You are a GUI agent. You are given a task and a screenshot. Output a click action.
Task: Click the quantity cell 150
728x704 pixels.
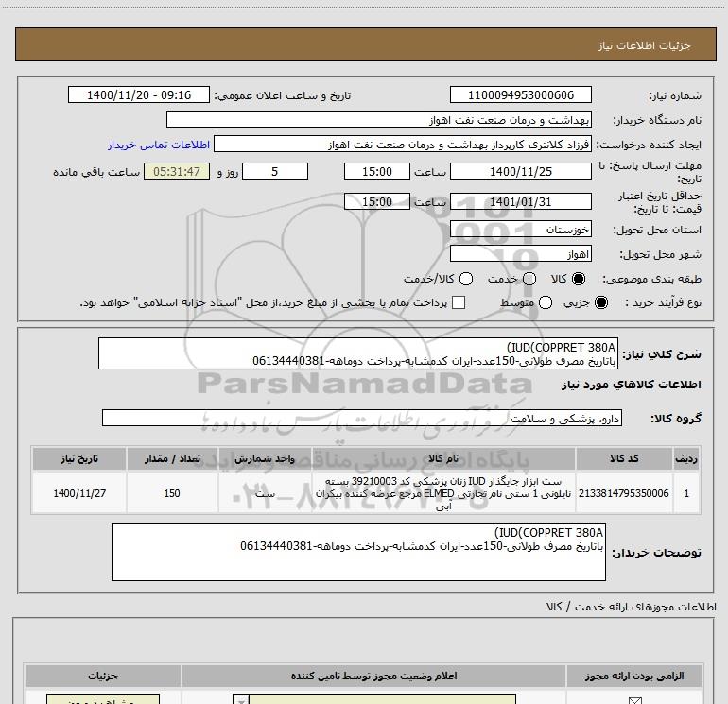coord(172,493)
